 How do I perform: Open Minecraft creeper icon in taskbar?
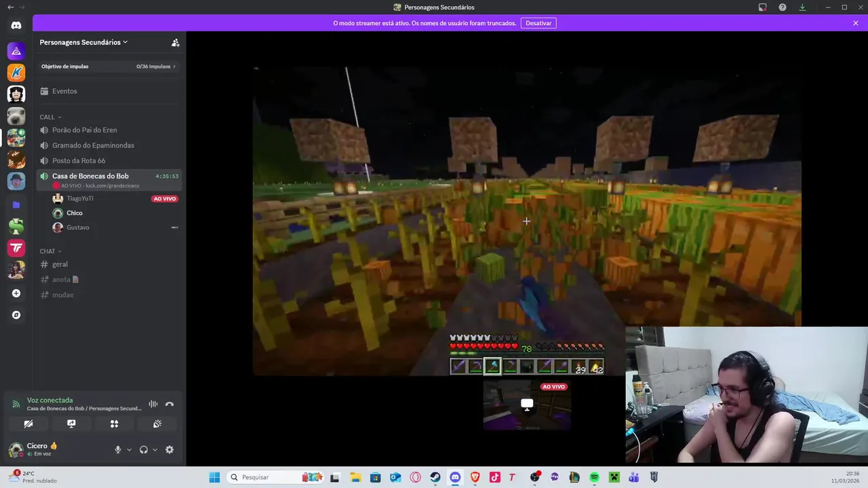[x=614, y=477]
